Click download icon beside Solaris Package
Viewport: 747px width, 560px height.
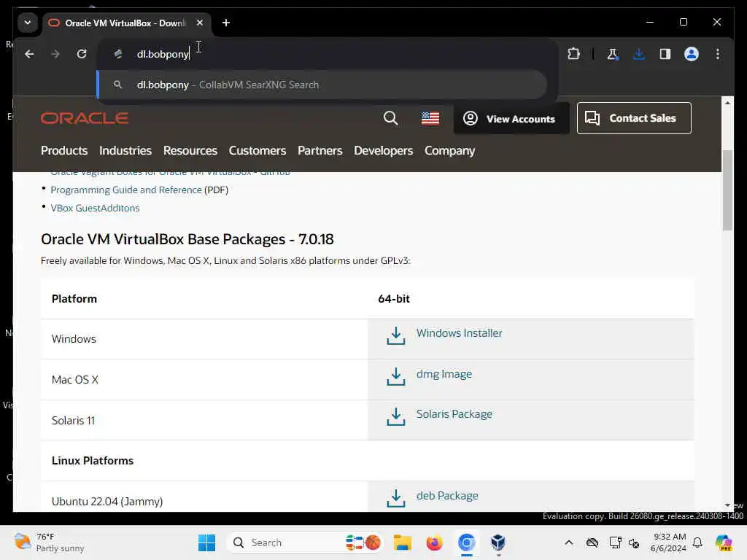click(396, 416)
